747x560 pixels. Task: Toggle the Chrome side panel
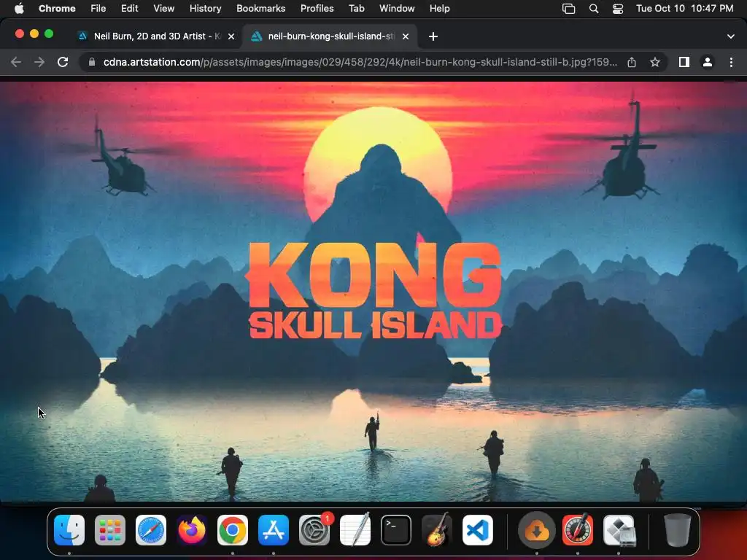684,62
